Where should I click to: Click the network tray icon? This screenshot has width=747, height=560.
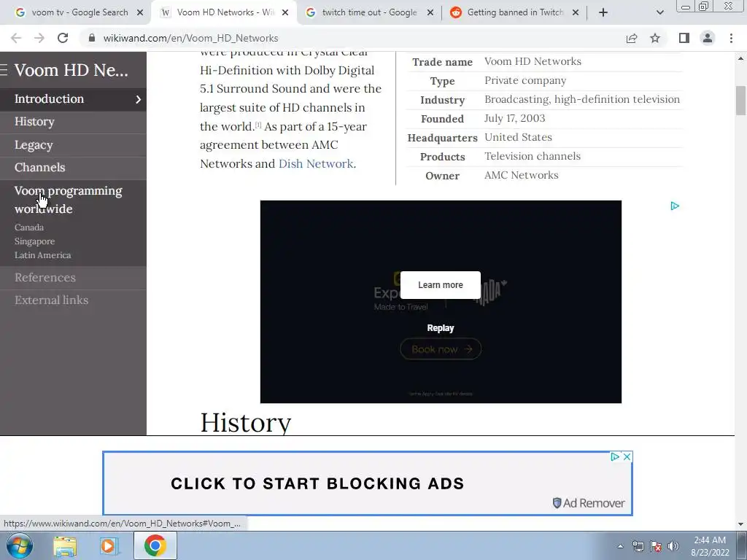[x=638, y=547]
